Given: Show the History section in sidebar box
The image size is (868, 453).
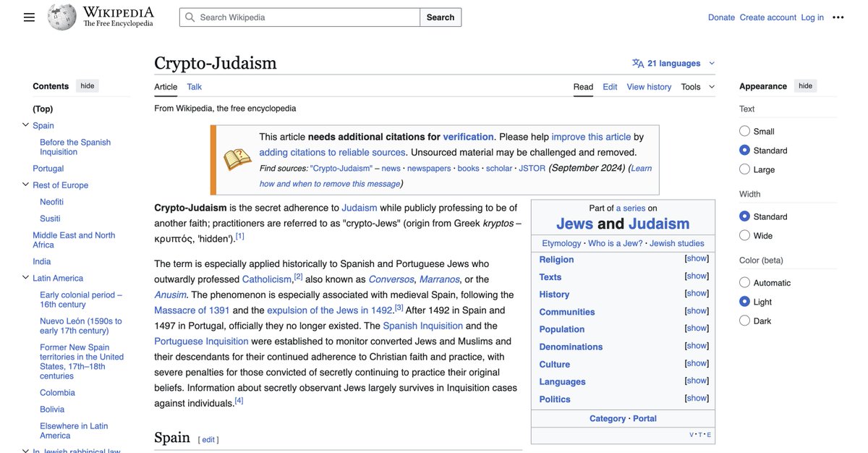Looking at the screenshot, I should pyautogui.click(x=697, y=293).
